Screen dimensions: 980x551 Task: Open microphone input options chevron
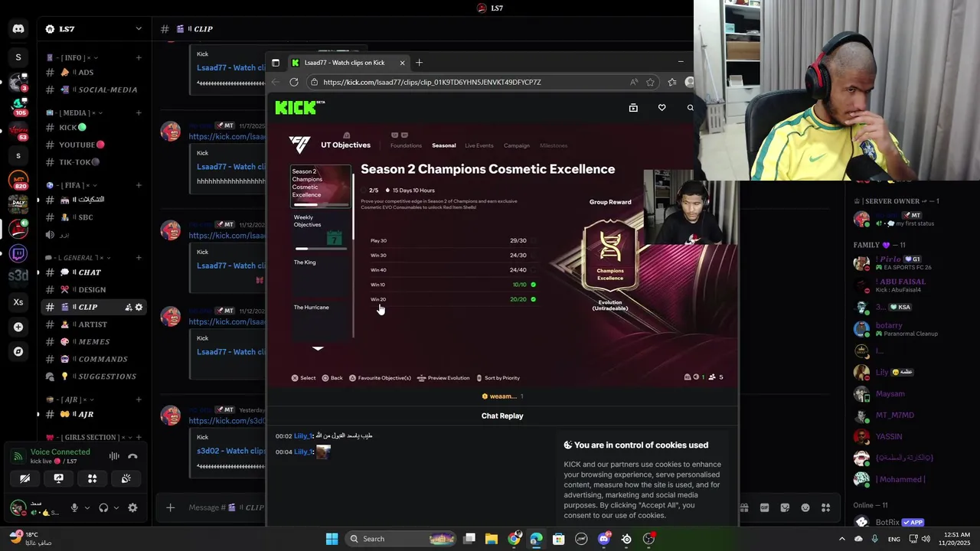coord(87,507)
